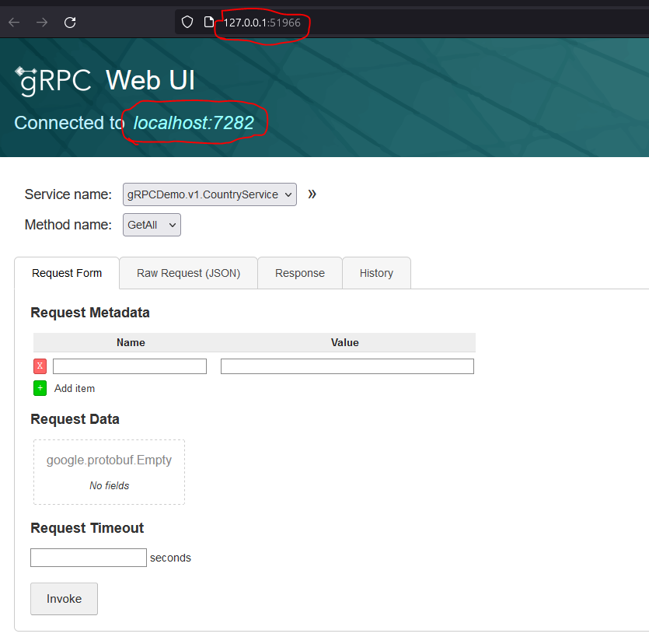Open the Response tab

[x=300, y=273]
